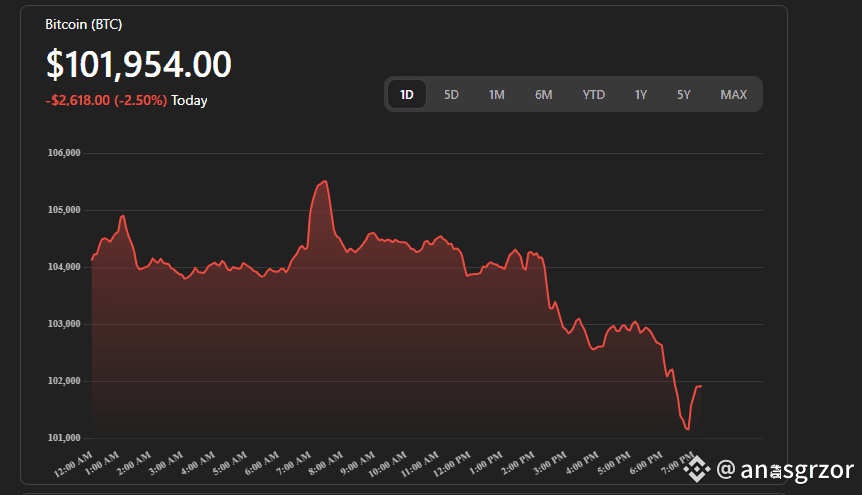
Task: Click the 6:00 PM time label
Action: [x=646, y=463]
